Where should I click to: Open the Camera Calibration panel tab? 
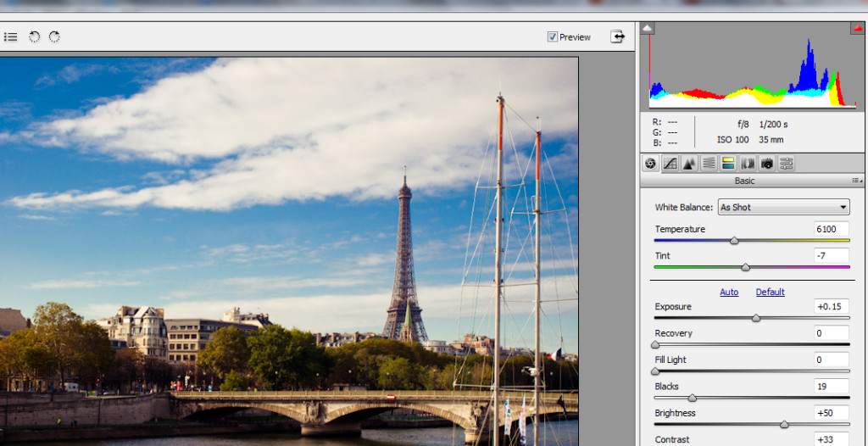point(766,164)
